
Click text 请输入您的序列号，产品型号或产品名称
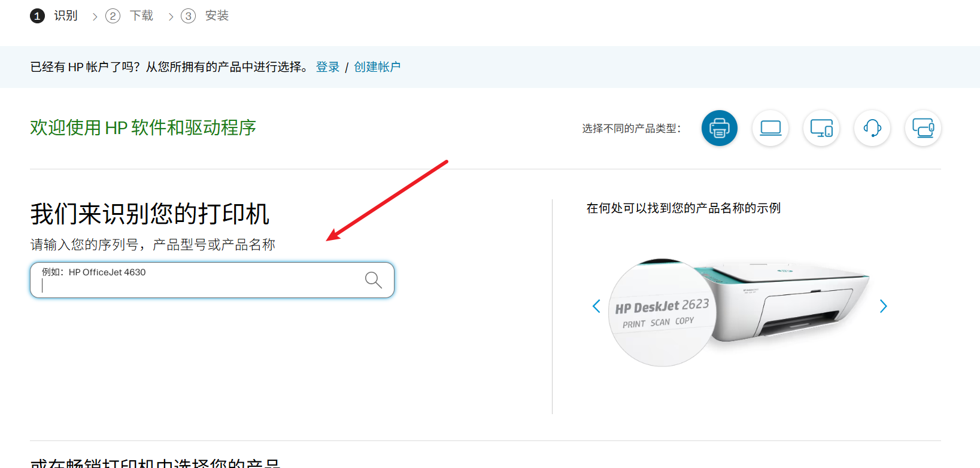153,245
